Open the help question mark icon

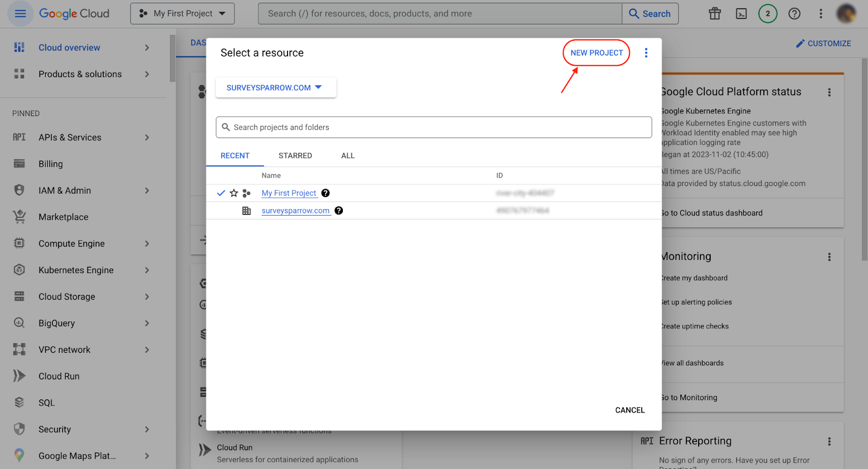click(794, 14)
